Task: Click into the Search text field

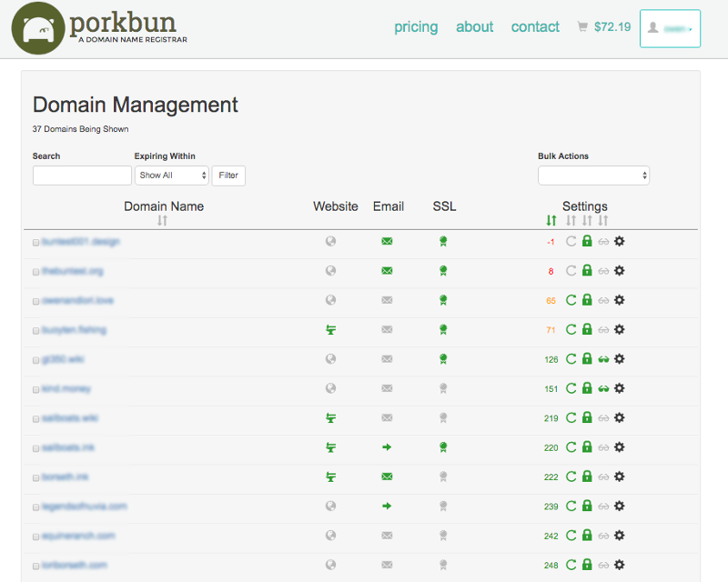Action: coord(82,176)
